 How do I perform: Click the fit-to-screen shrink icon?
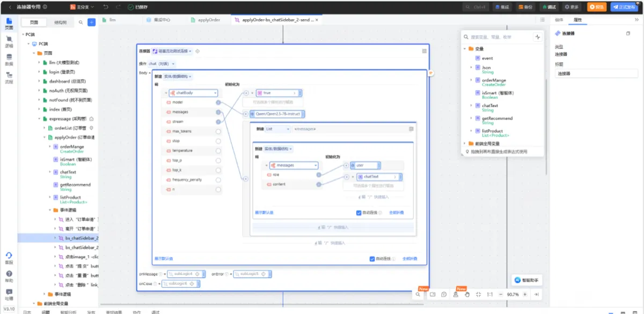click(x=478, y=294)
